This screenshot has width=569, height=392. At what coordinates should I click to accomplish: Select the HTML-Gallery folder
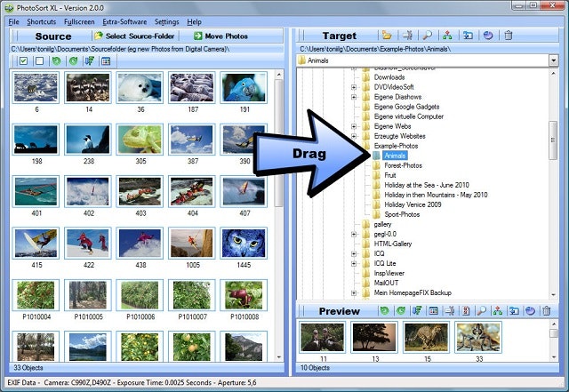tap(393, 244)
